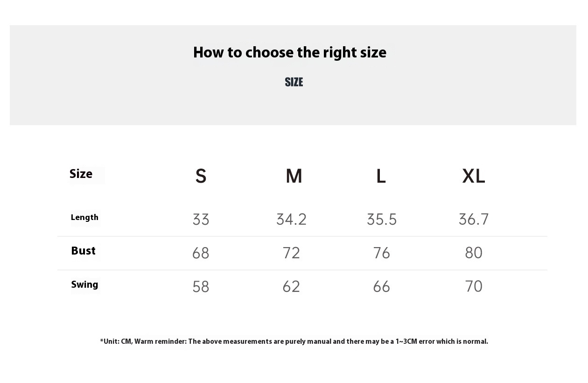The width and height of the screenshot is (588, 383).
Task: Select the 70 swing value for XL
Action: [474, 287]
